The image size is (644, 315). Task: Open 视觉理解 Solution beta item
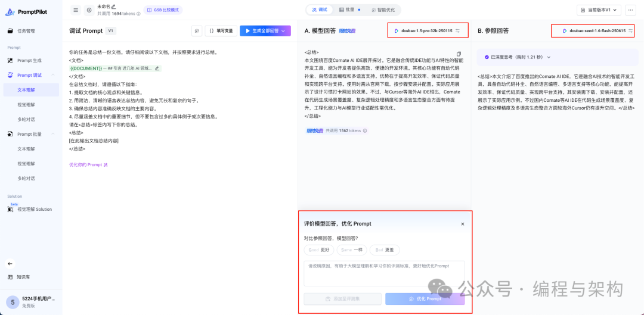pyautogui.click(x=31, y=209)
